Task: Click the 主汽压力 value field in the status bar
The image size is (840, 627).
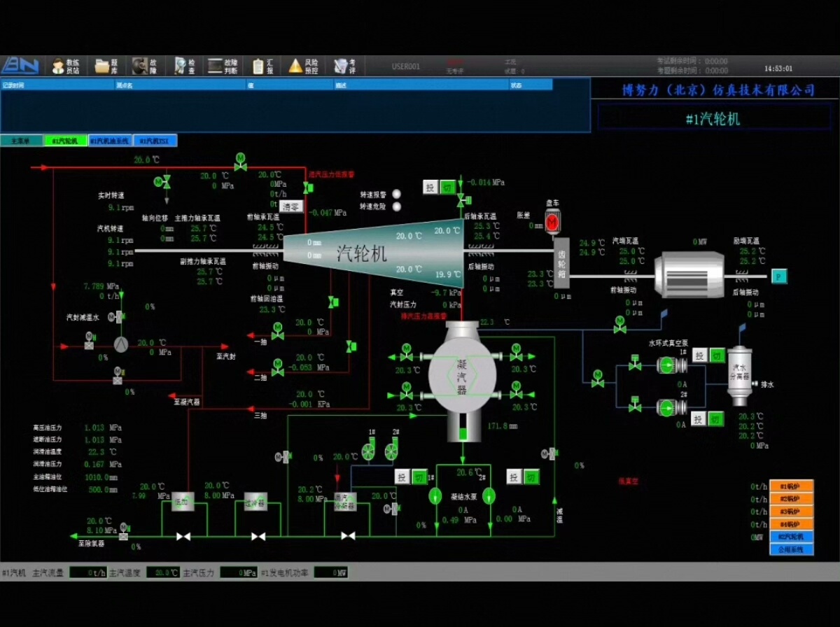Action: point(239,572)
